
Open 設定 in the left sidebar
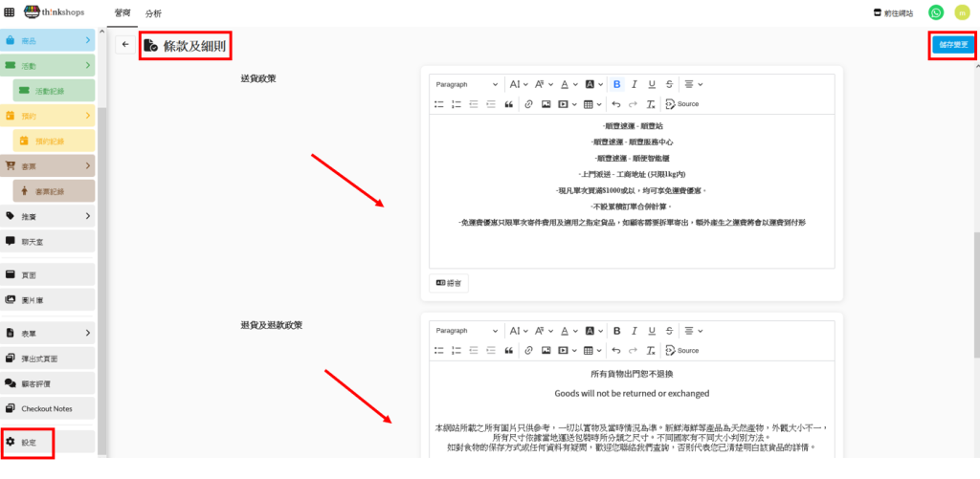(28, 443)
